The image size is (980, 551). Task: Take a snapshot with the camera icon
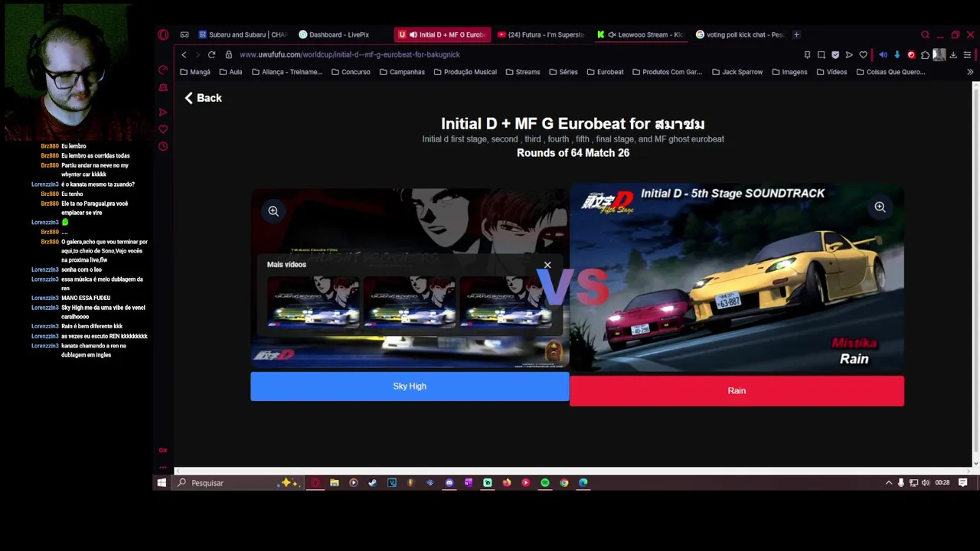click(821, 54)
